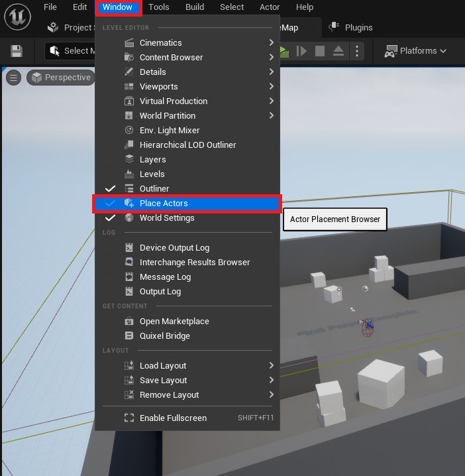
Task: Click the Project Settings gear icon
Action: 53,27
